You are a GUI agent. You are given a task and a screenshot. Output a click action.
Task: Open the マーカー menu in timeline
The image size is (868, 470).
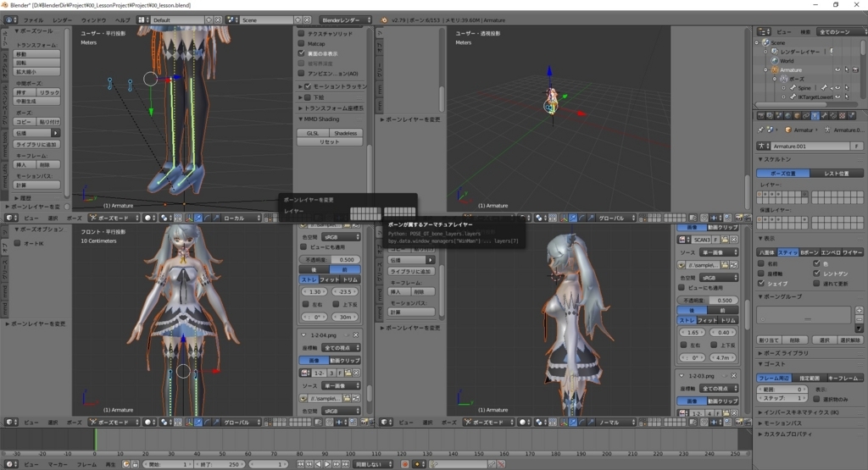pos(57,464)
